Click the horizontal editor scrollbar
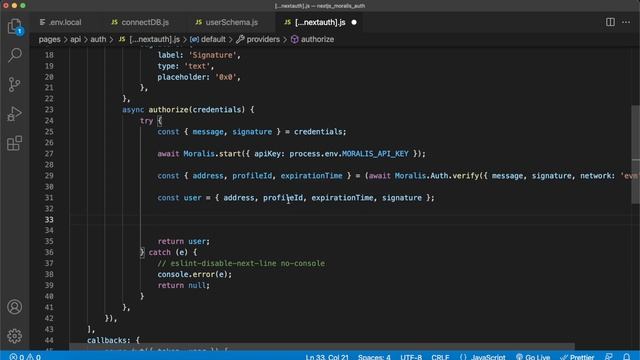 tap(322, 347)
